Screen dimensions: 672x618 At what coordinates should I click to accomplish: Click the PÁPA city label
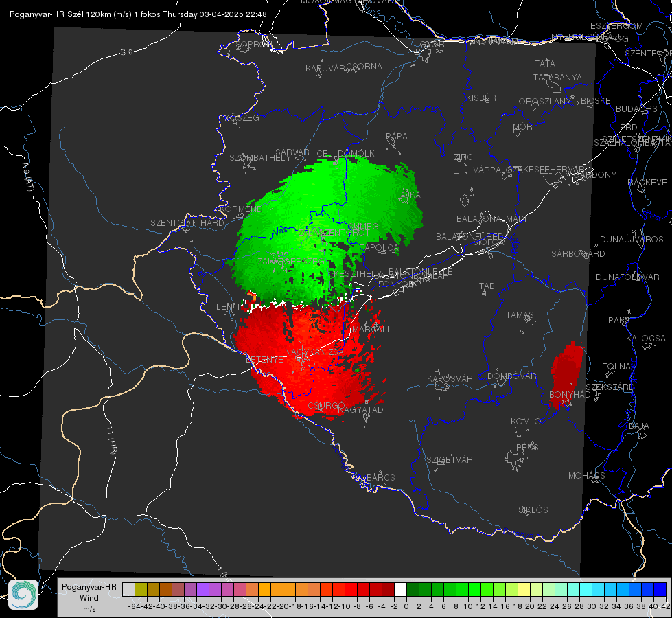pyautogui.click(x=397, y=137)
